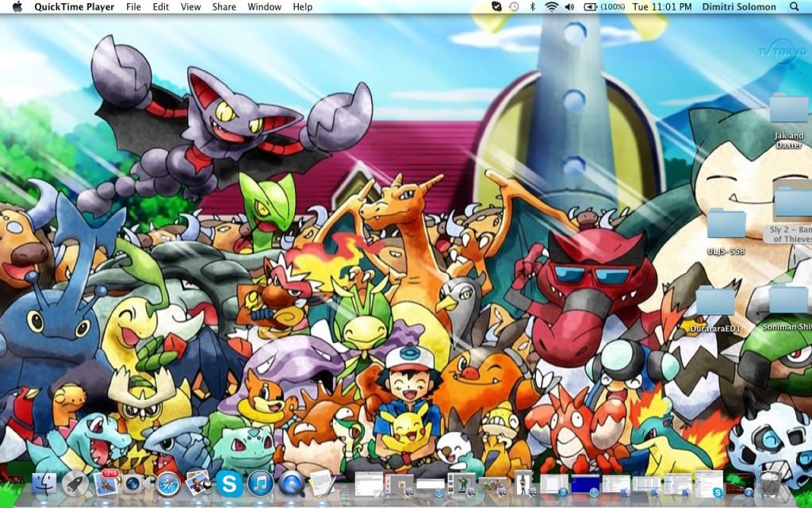
Task: Open the Share menu
Action: (224, 6)
